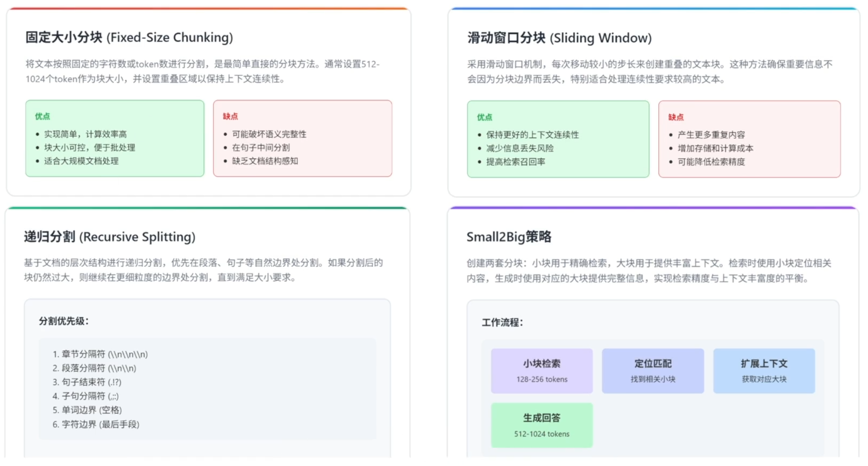This screenshot has width=868, height=466.
Task: Click the paragraph starting with 将文本按照固定的字符数
Action: (x=203, y=72)
